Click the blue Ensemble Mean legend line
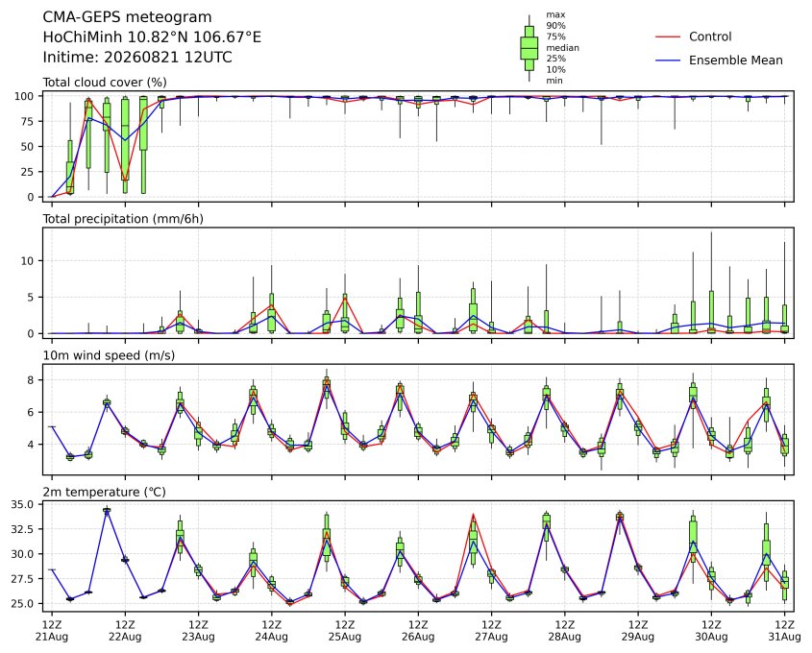812x653 pixels. pos(668,60)
